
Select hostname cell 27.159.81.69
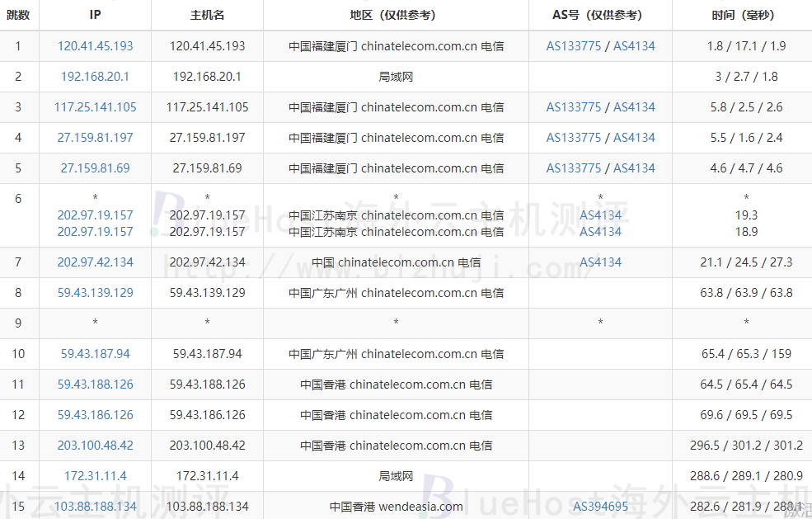(x=207, y=168)
